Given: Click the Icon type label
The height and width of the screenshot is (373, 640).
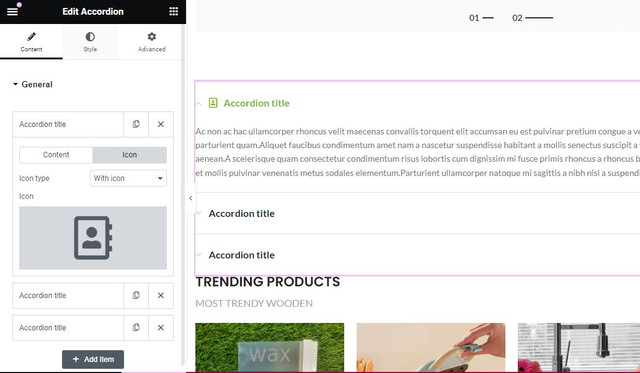Looking at the screenshot, I should (x=34, y=178).
